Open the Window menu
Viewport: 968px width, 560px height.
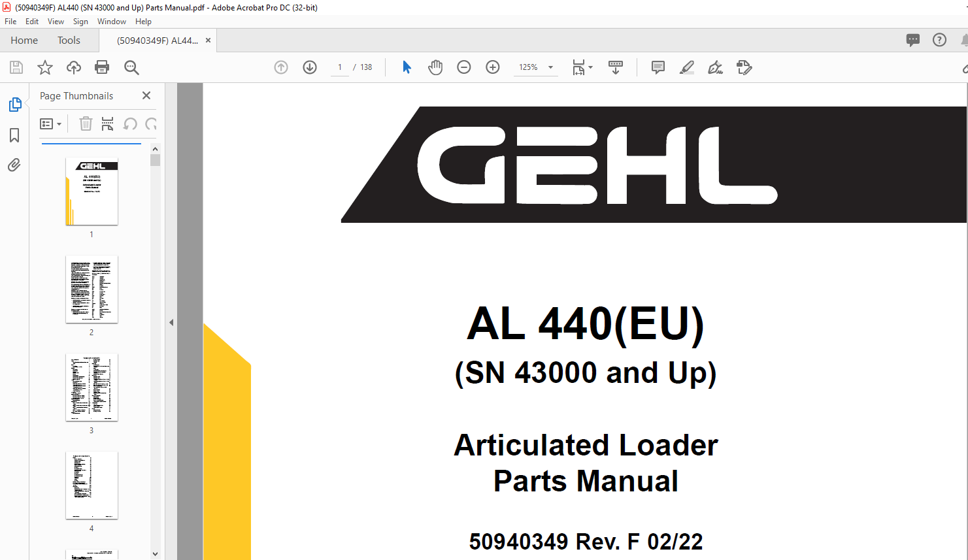[x=112, y=22]
